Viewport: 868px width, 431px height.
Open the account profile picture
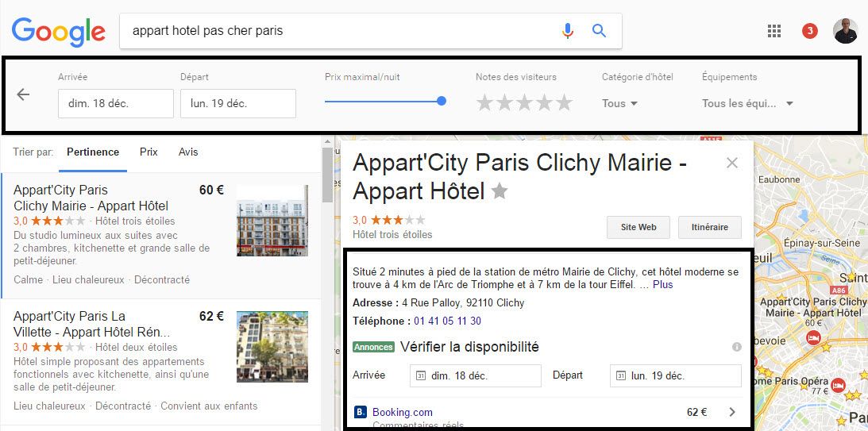(845, 31)
